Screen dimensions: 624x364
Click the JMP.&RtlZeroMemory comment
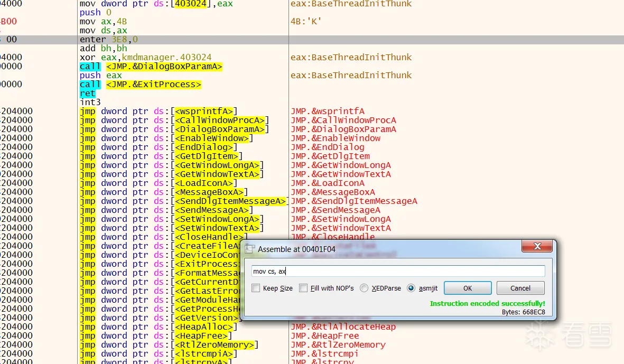point(338,345)
